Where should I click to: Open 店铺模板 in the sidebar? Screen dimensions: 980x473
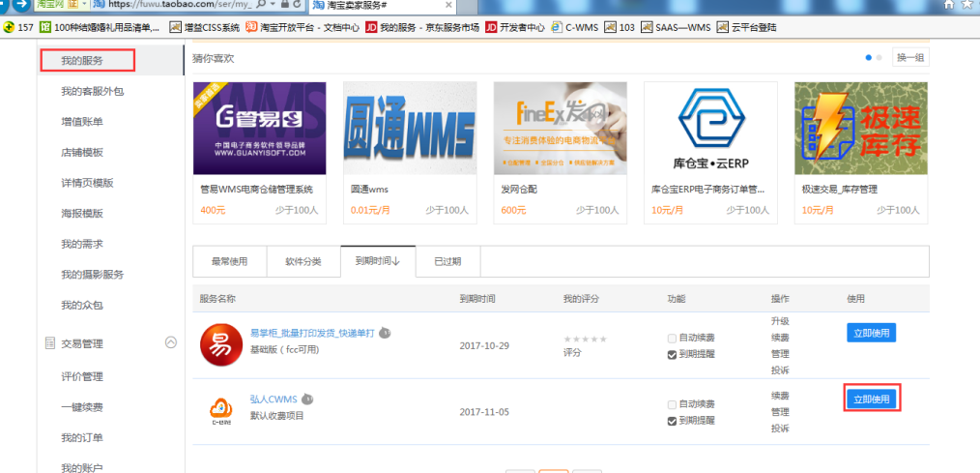[82, 152]
